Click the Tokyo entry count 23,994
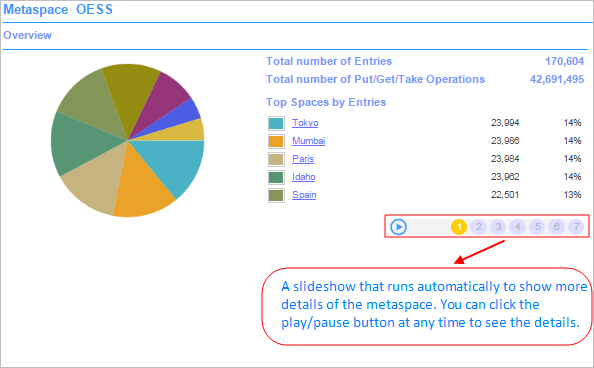Image resolution: width=594 pixels, height=368 pixels. pyautogui.click(x=505, y=123)
